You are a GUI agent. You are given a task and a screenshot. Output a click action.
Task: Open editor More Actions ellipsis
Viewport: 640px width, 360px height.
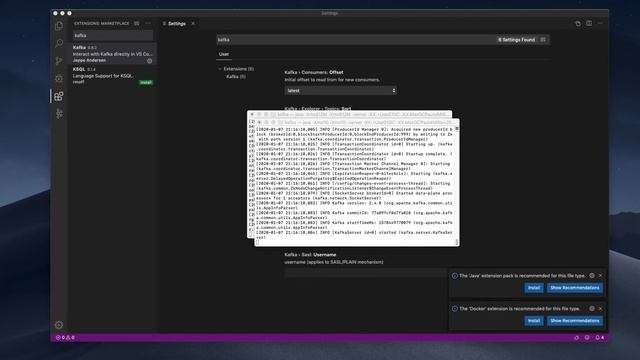(x=600, y=24)
